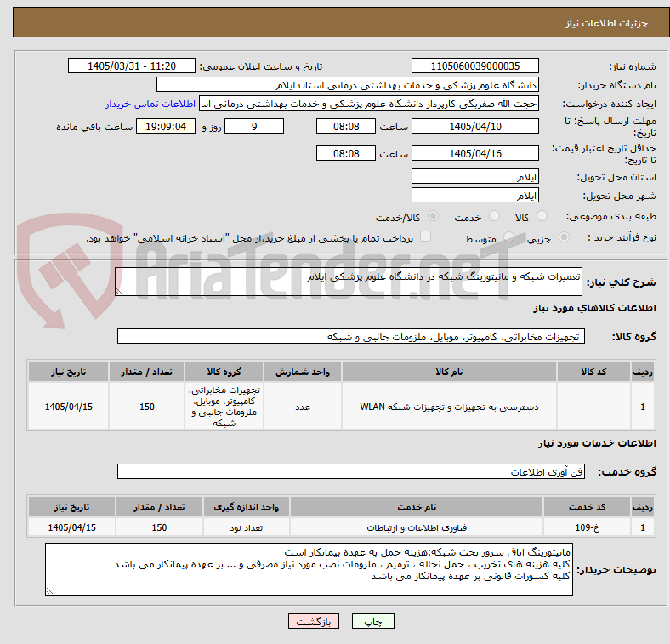The width and height of the screenshot is (670, 644).
Task: Click the service unit cell تعداد نود
Action: 247,527
